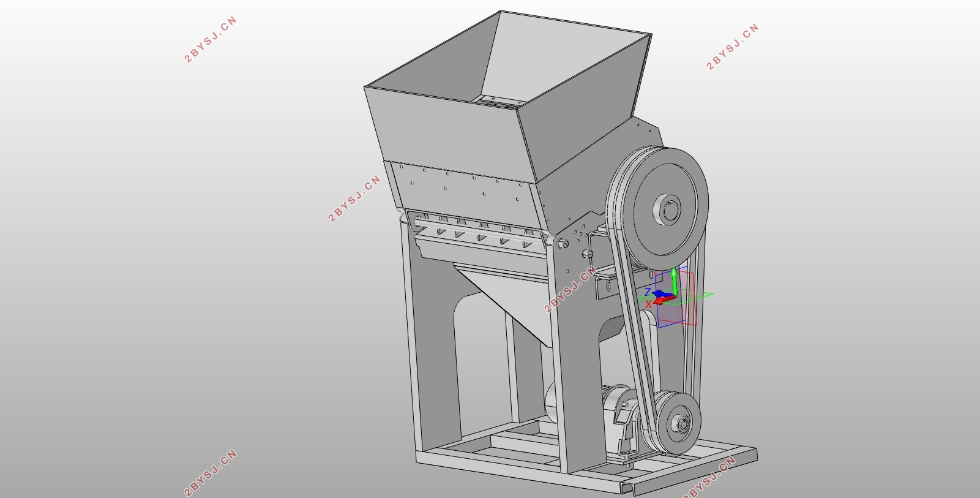
Task: Click the red X axis label
Action: pyautogui.click(x=648, y=304)
